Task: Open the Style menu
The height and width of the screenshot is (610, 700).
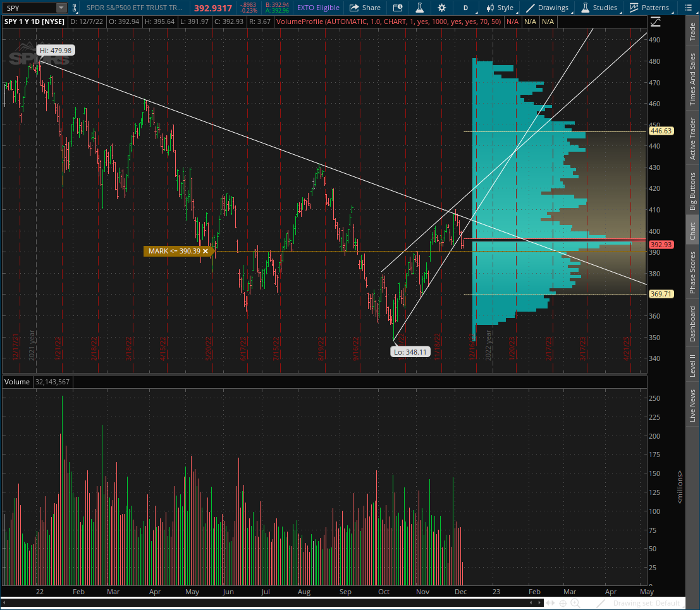Action: (500, 8)
